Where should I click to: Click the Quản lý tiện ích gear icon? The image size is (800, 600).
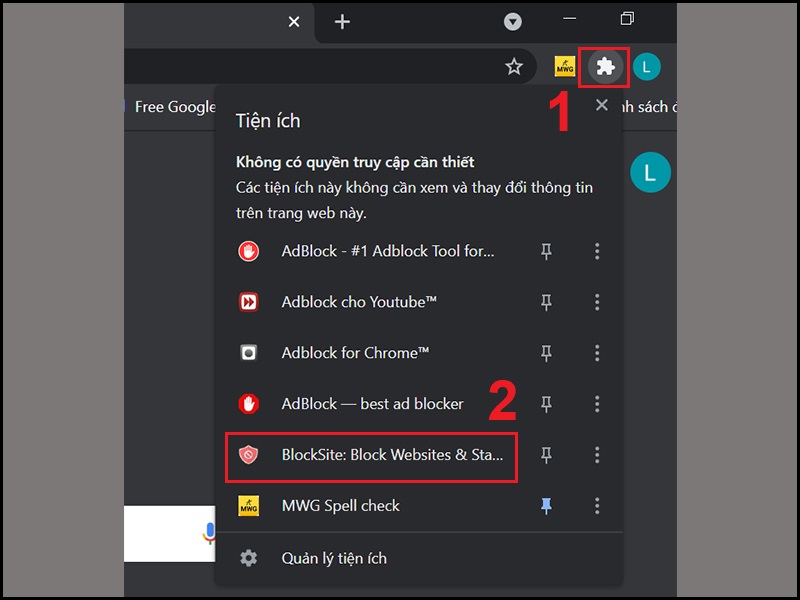coord(248,558)
